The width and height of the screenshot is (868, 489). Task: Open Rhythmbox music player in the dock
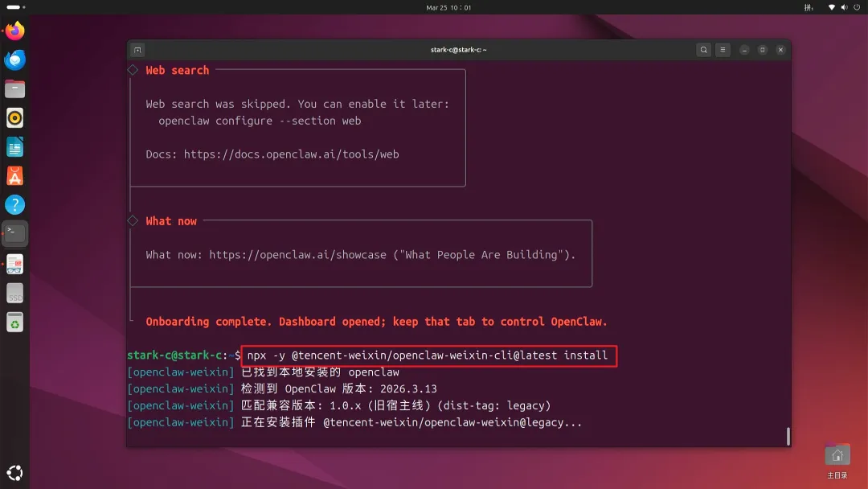pyautogui.click(x=15, y=118)
